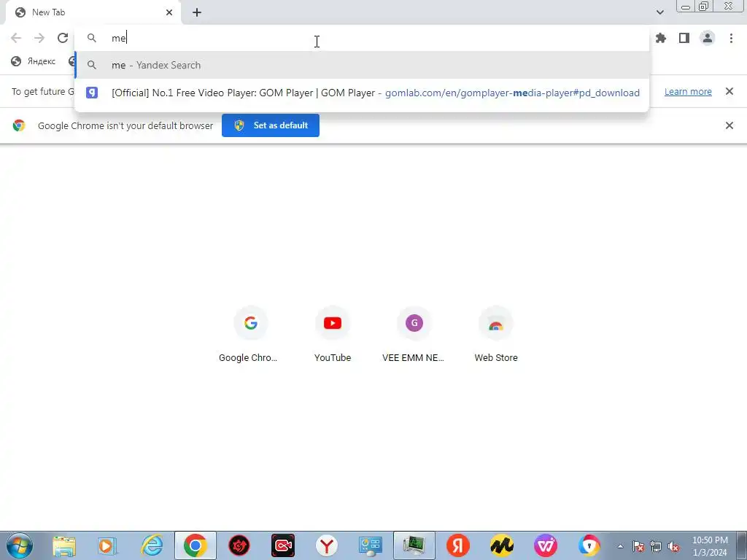Click the Chrome logo in default browser bar
Viewport: 747px width, 560px height.
[x=19, y=125]
